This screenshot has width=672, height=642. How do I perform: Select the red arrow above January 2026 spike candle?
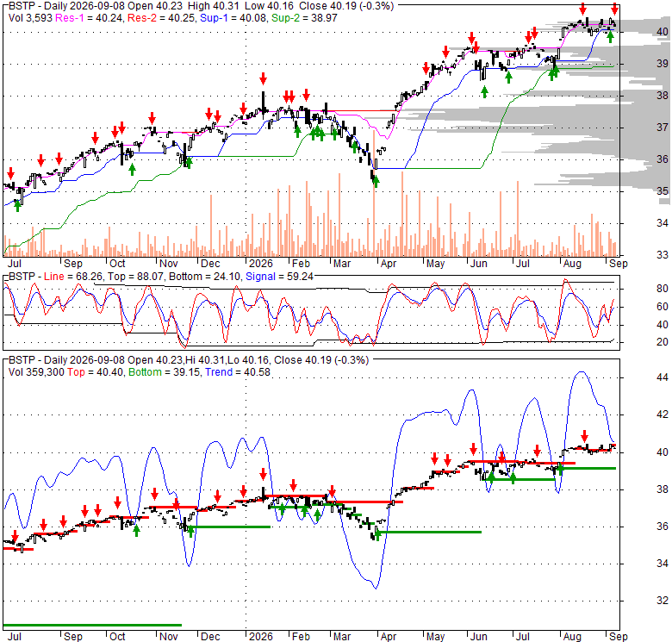click(x=263, y=78)
